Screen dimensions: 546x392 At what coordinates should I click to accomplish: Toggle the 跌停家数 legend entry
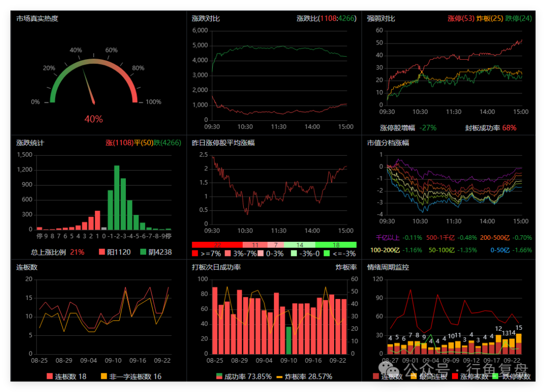[x=512, y=376]
